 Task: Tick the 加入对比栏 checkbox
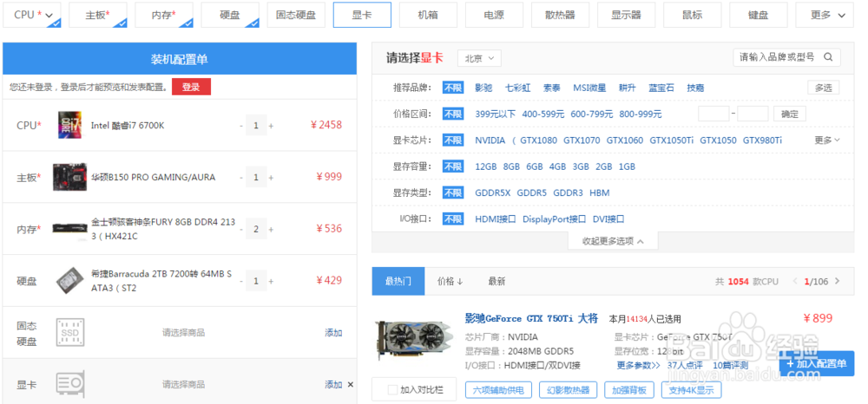pos(392,390)
